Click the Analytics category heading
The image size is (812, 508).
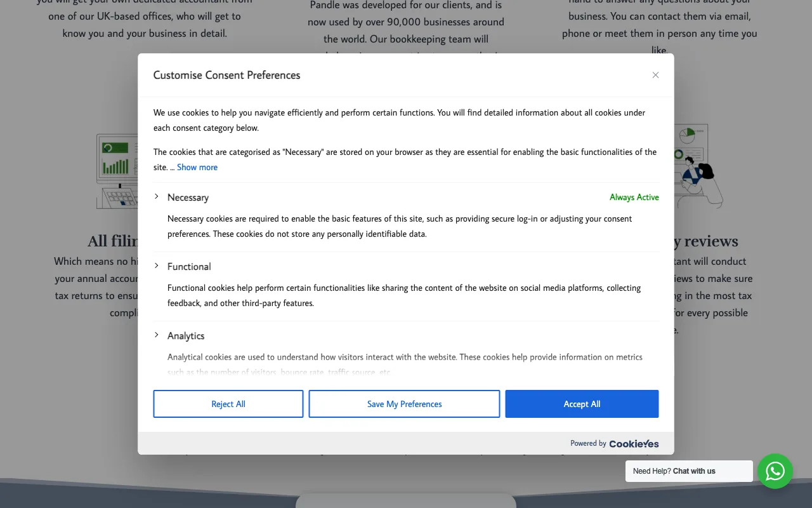(186, 336)
